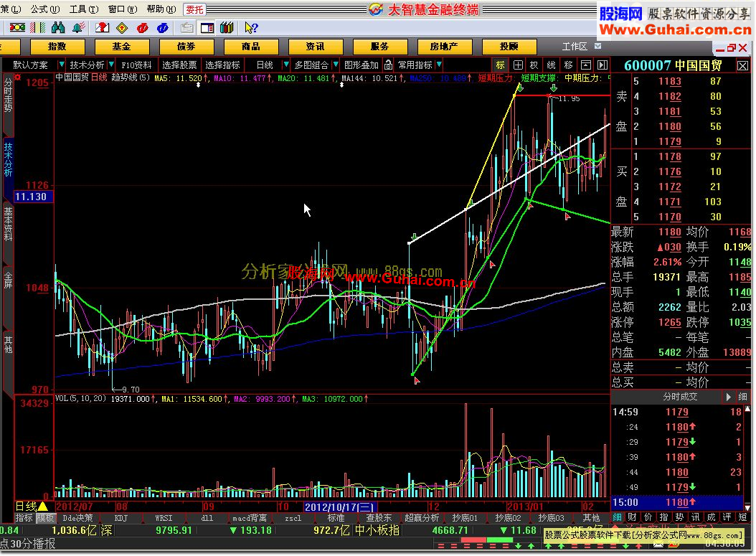Click the cursor with question mark help icon
The width and height of the screenshot is (756, 556).
(x=251, y=28)
